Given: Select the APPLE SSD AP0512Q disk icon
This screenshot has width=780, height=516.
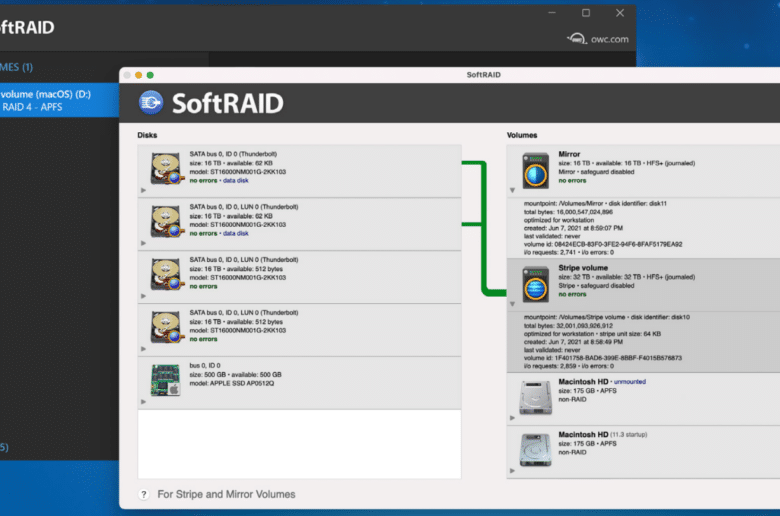Looking at the screenshot, I should coord(166,380).
